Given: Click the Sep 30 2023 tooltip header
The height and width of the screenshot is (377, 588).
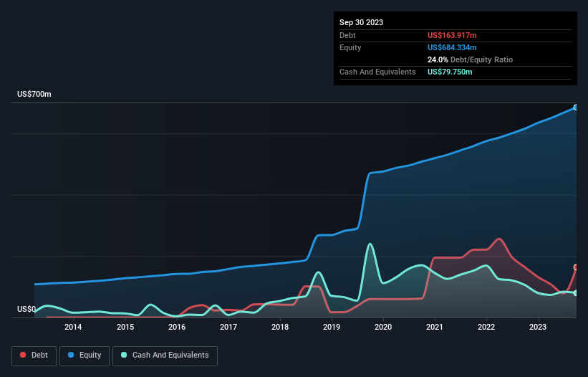Looking at the screenshot, I should (361, 22).
